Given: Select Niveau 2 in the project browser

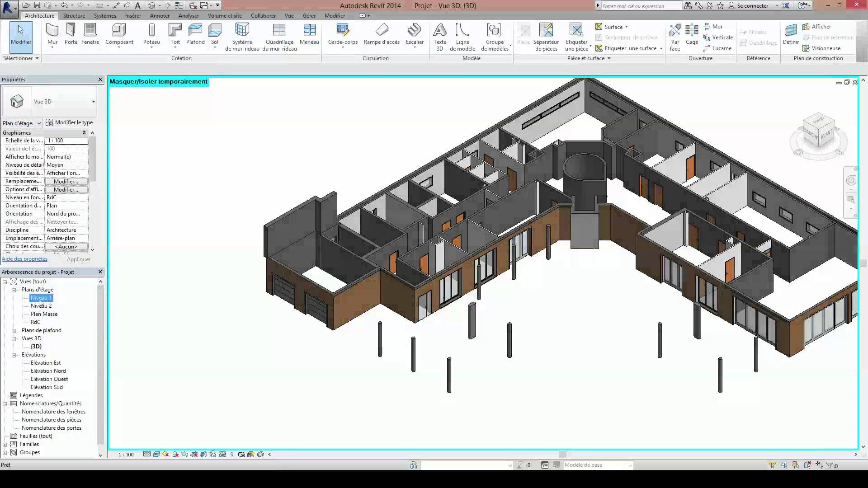Looking at the screenshot, I should pyautogui.click(x=41, y=305).
